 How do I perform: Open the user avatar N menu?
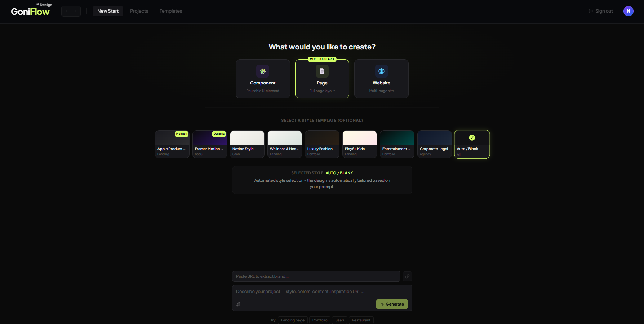(629, 11)
